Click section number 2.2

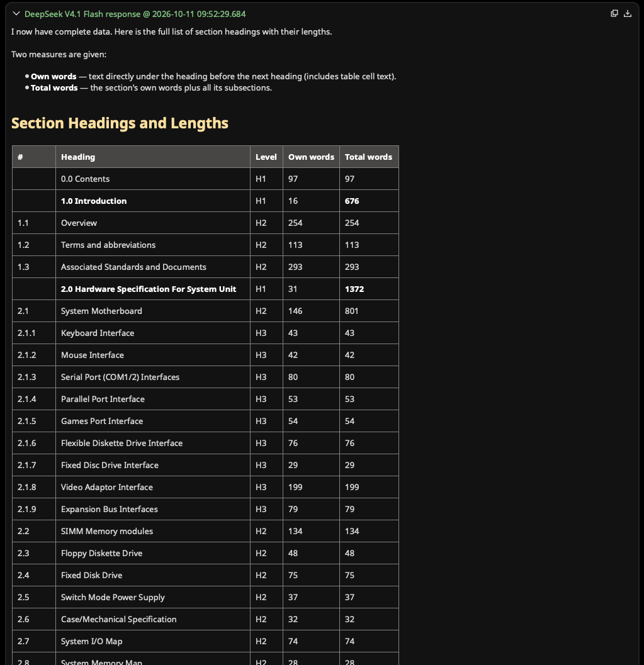[x=23, y=532]
